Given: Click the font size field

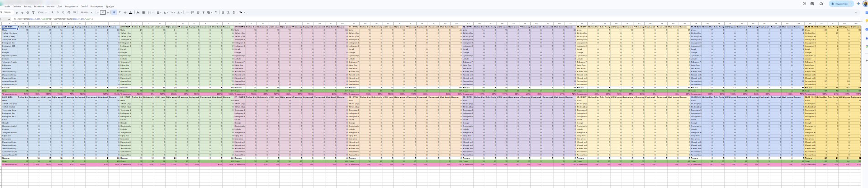Looking at the screenshot, I should point(103,12).
